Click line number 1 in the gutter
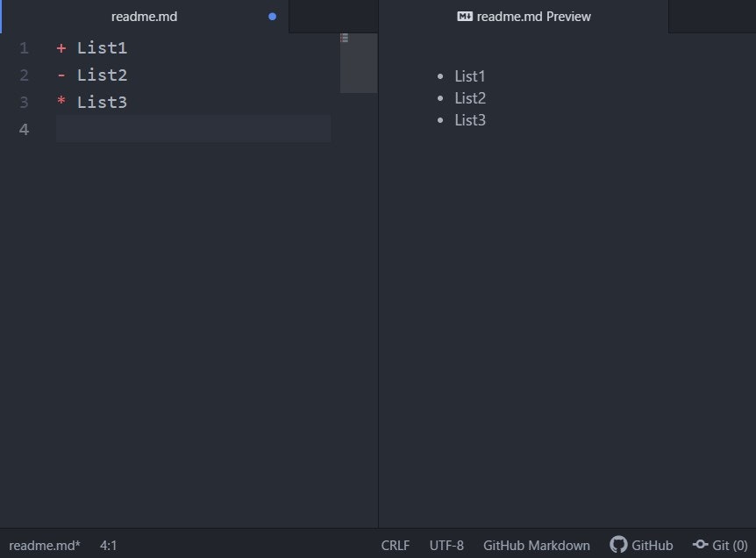Screen dimensions: 756x558 24,47
